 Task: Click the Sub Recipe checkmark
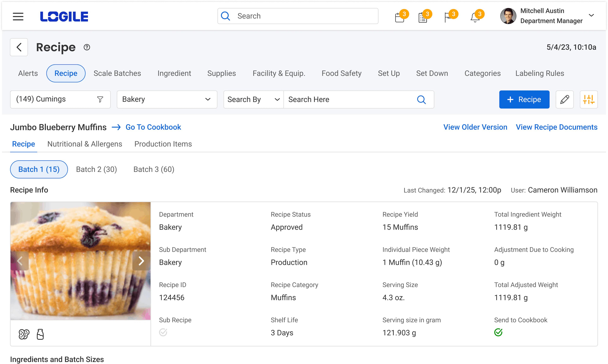point(163,333)
